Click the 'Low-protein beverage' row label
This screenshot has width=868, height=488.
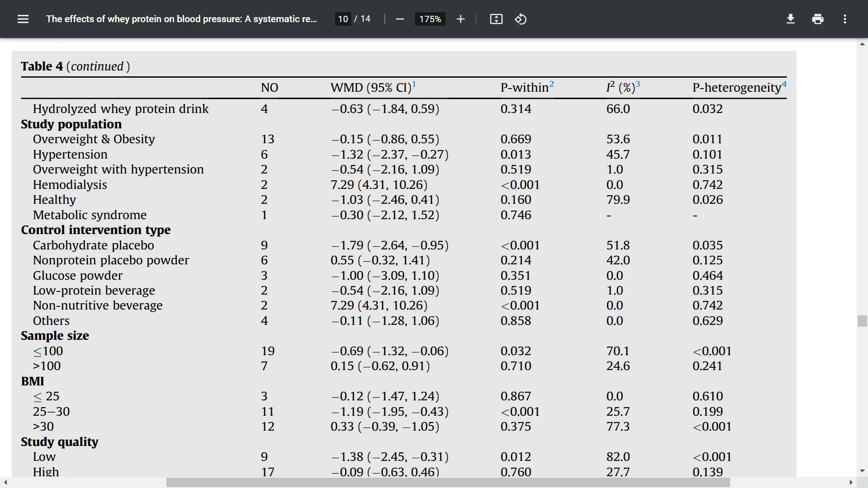coord(94,291)
